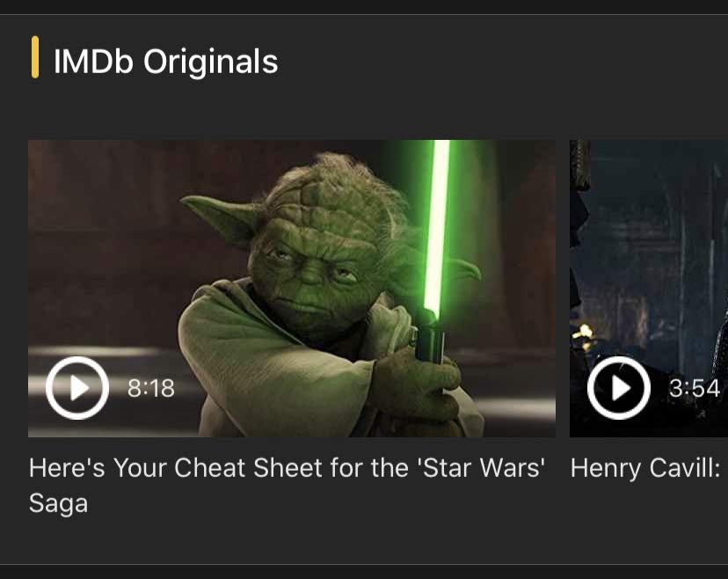Click the word 'Saga' in the title
The width and height of the screenshot is (728, 579).
pyautogui.click(x=59, y=503)
